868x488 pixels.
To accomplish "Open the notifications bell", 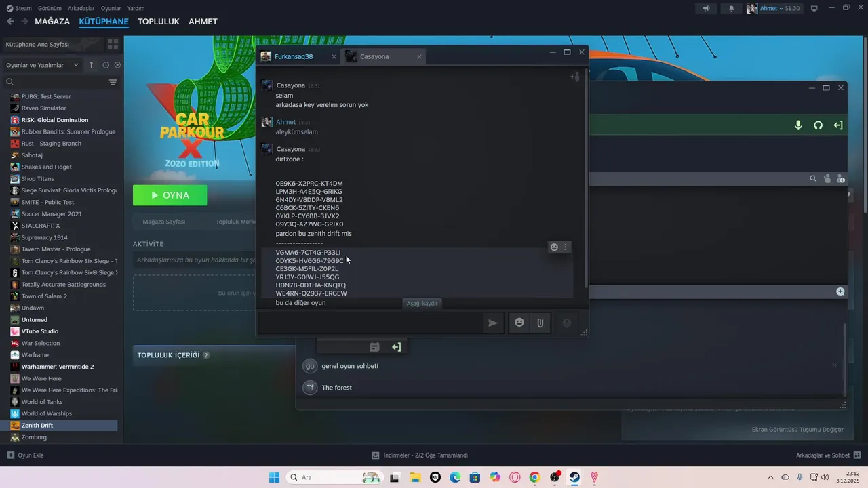I will click(731, 8).
